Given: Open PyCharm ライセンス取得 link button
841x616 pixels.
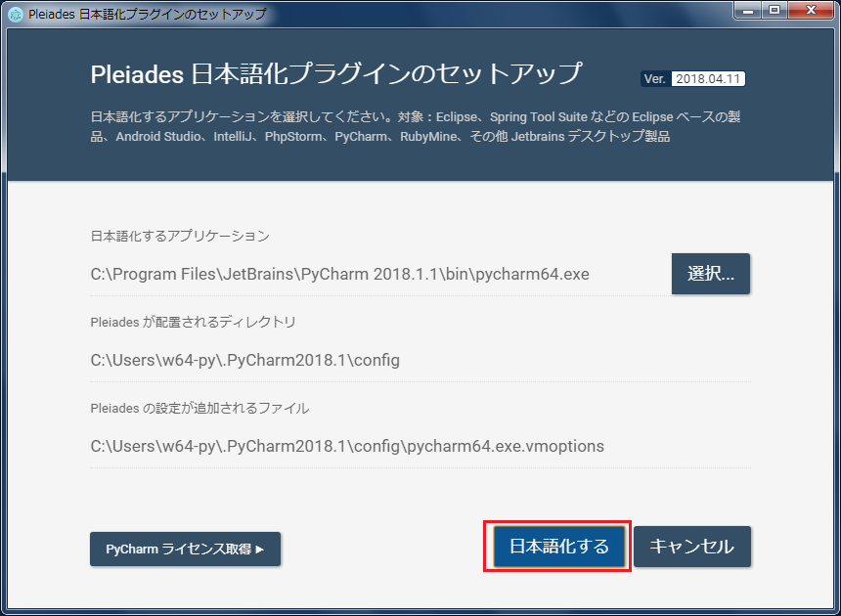Looking at the screenshot, I should tap(185, 549).
